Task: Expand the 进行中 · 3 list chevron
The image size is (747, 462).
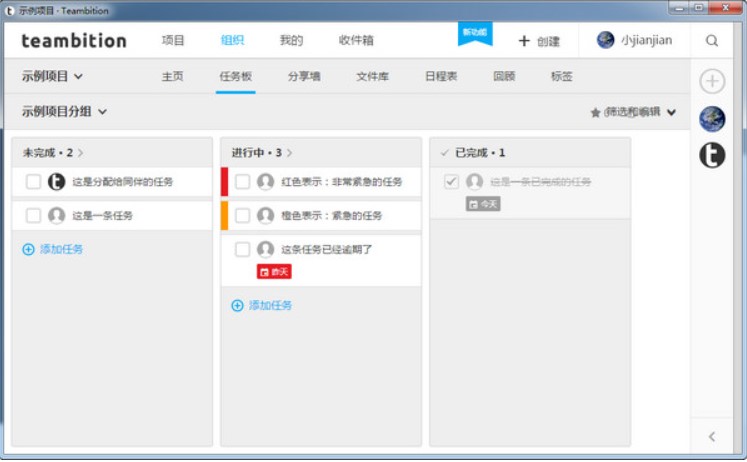Action: (x=290, y=153)
